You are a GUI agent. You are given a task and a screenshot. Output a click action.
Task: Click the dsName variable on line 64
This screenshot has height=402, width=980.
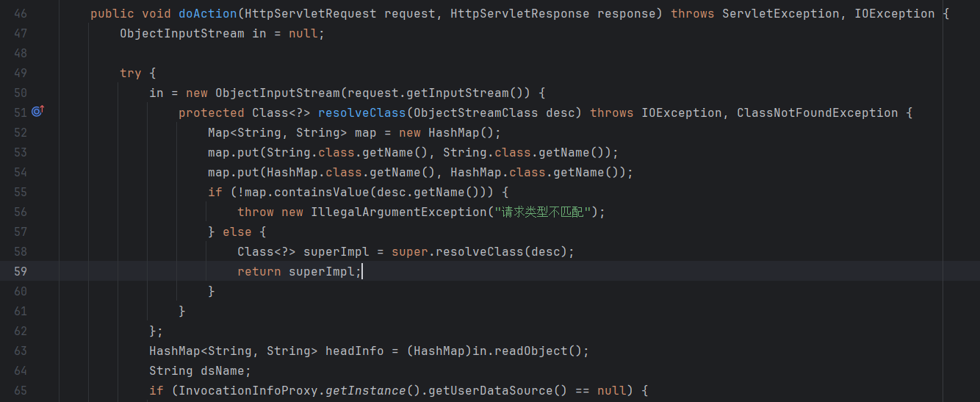tap(223, 371)
